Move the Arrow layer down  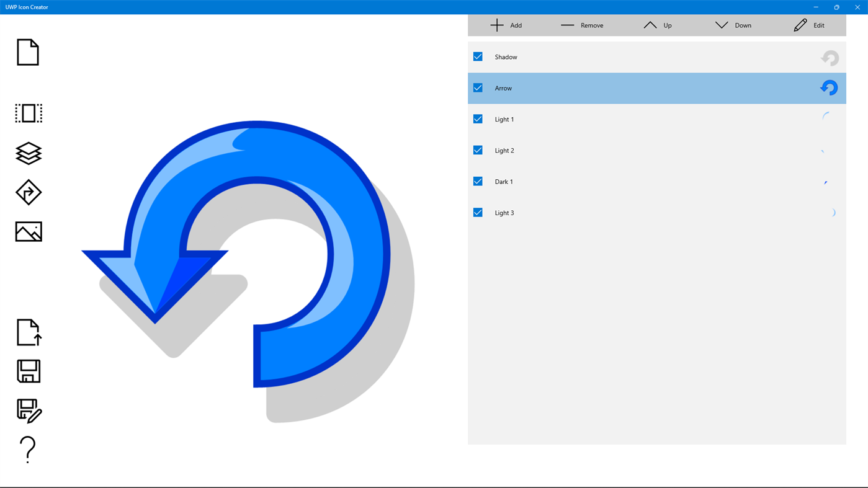click(x=732, y=24)
